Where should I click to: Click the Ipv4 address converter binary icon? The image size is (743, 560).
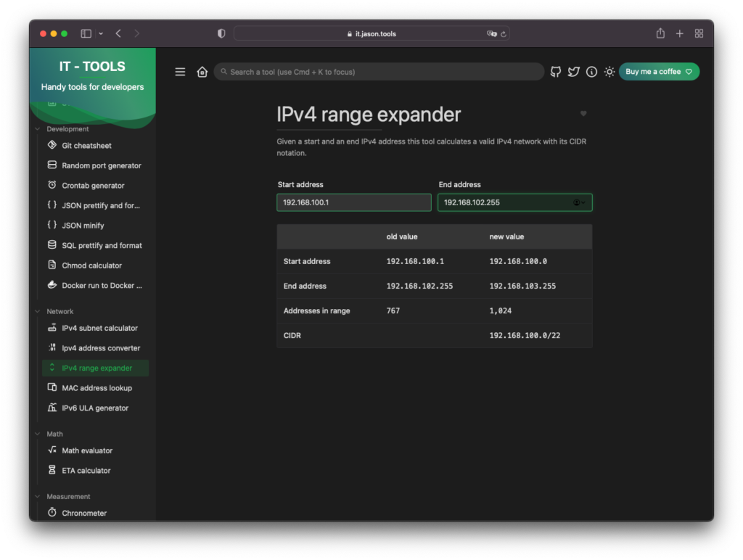[x=52, y=347]
